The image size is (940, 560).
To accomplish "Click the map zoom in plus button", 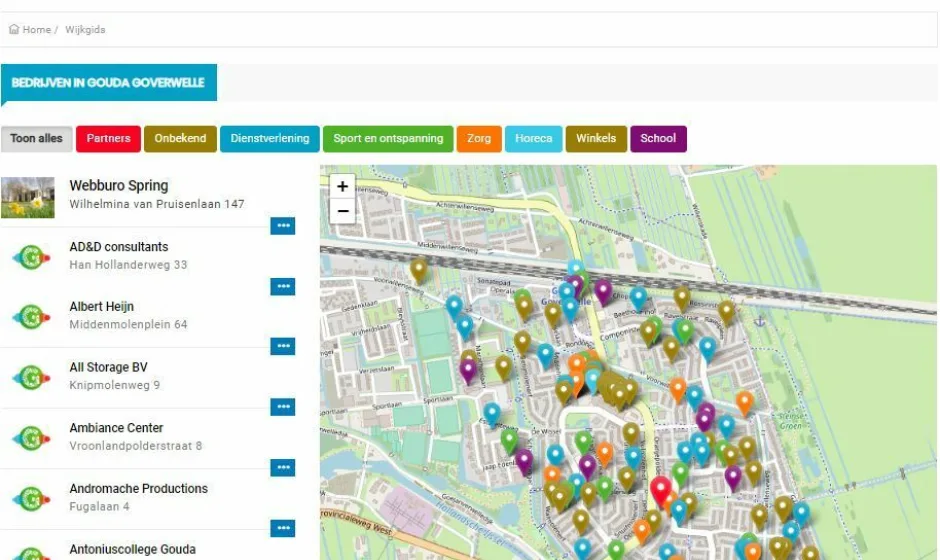I will [343, 187].
